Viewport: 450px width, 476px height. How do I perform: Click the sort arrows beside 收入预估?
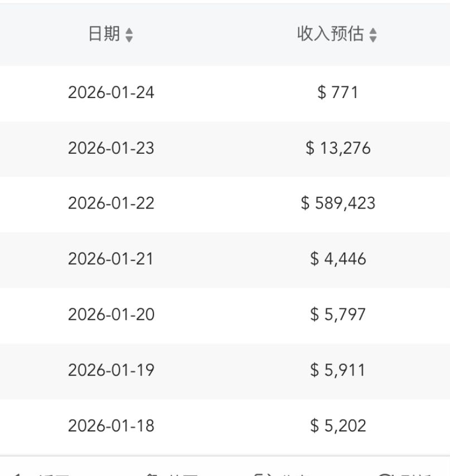pyautogui.click(x=373, y=36)
